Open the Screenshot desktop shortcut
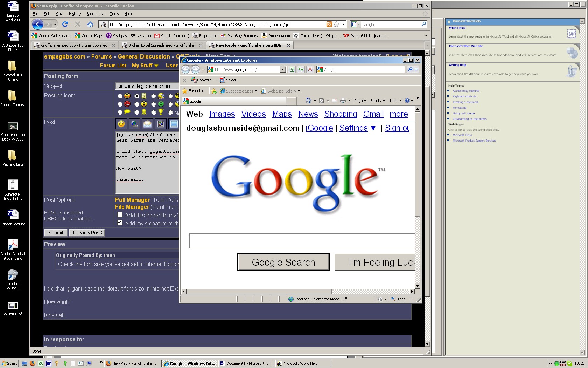588x368 pixels. (13, 308)
